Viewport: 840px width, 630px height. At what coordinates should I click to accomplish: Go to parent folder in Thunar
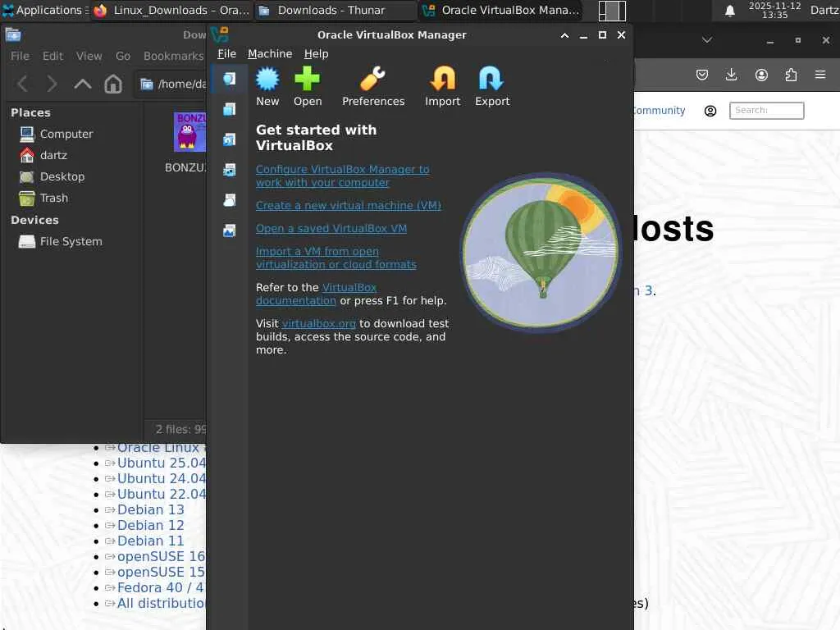pyautogui.click(x=83, y=84)
